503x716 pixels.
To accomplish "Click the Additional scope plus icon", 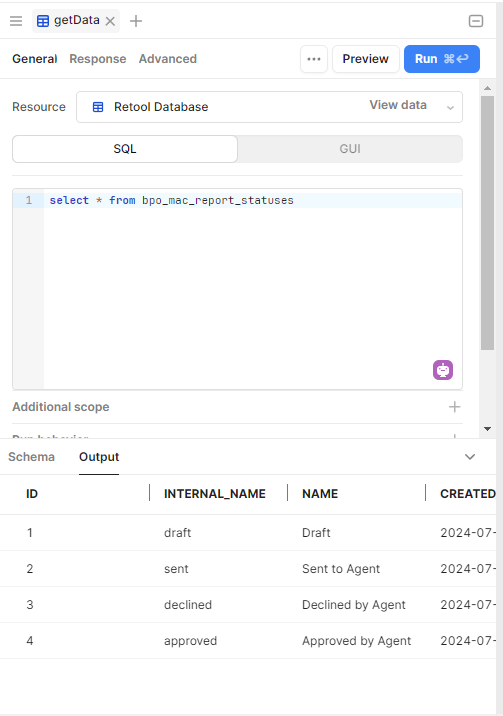I will pyautogui.click(x=454, y=407).
